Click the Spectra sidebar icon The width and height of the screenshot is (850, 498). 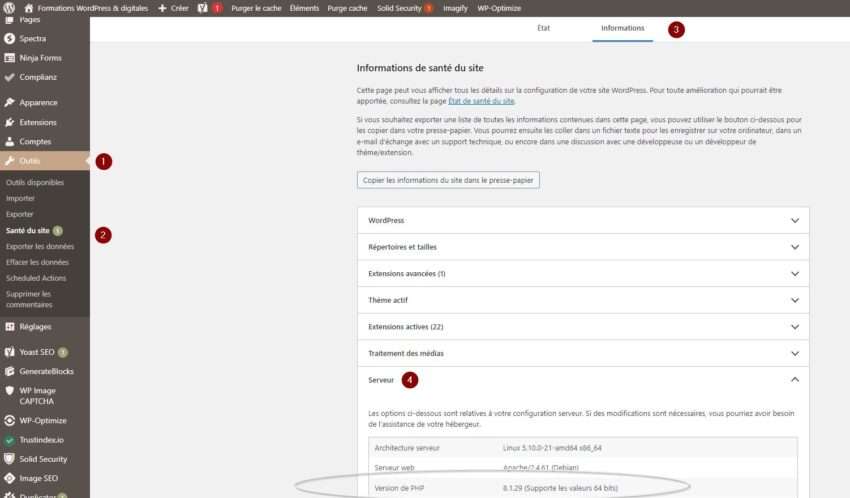(x=9, y=38)
